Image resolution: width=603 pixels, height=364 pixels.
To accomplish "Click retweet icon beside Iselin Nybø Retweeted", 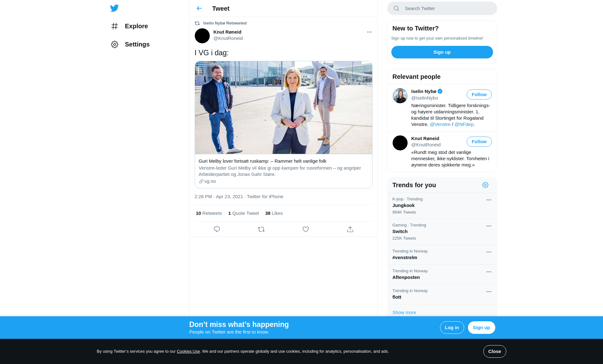I will tap(197, 23).
